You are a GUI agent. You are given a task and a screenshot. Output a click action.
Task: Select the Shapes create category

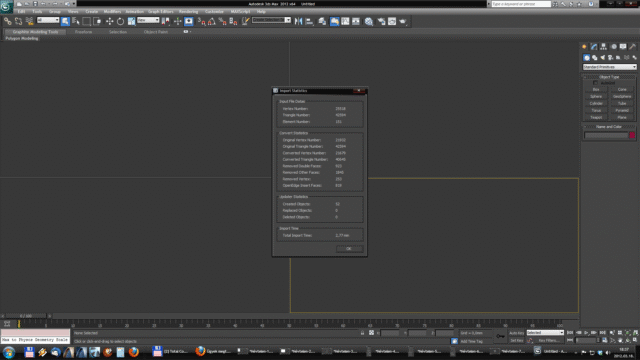595,58
